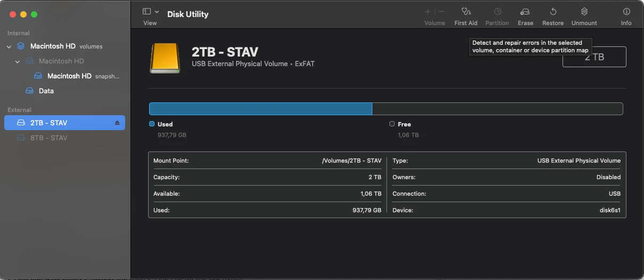644x280 pixels.
Task: Eject the 2TB - STAV drive
Action: [x=117, y=123]
